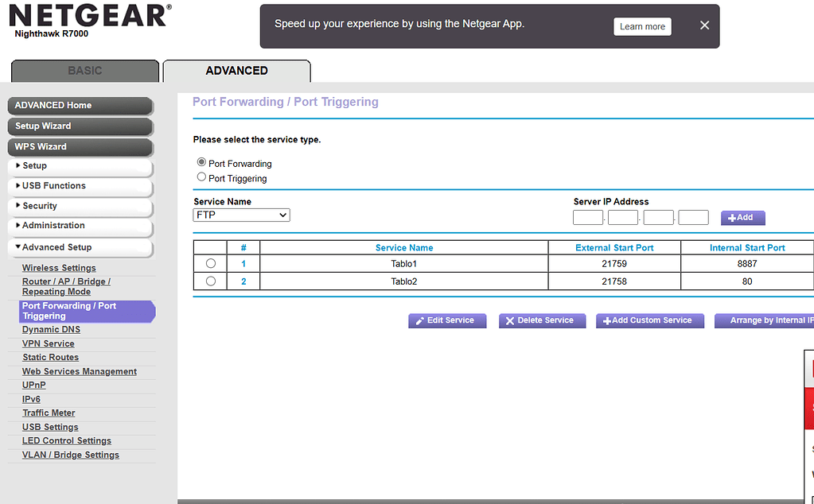
Task: Open the Service Name FTP dropdown
Action: coord(241,215)
